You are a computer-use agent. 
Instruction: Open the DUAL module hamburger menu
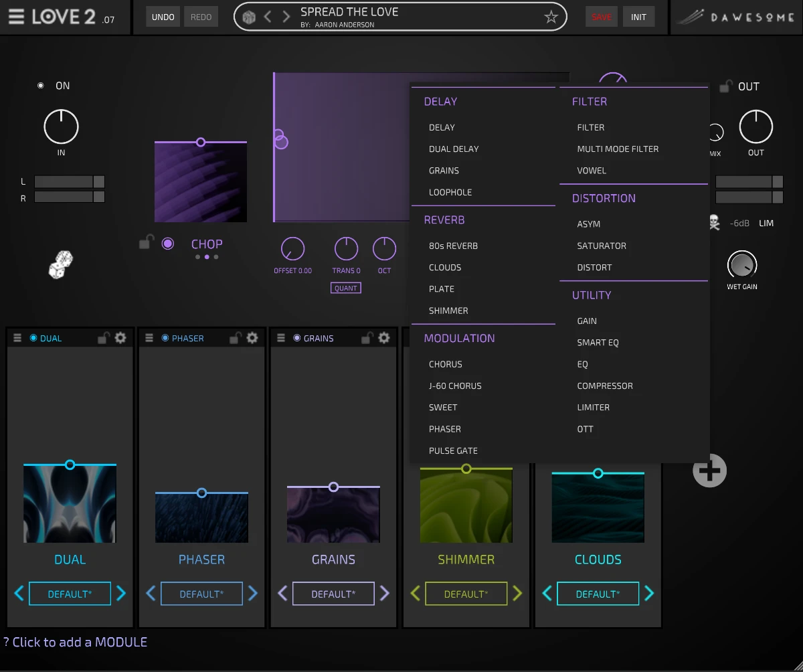(x=17, y=338)
